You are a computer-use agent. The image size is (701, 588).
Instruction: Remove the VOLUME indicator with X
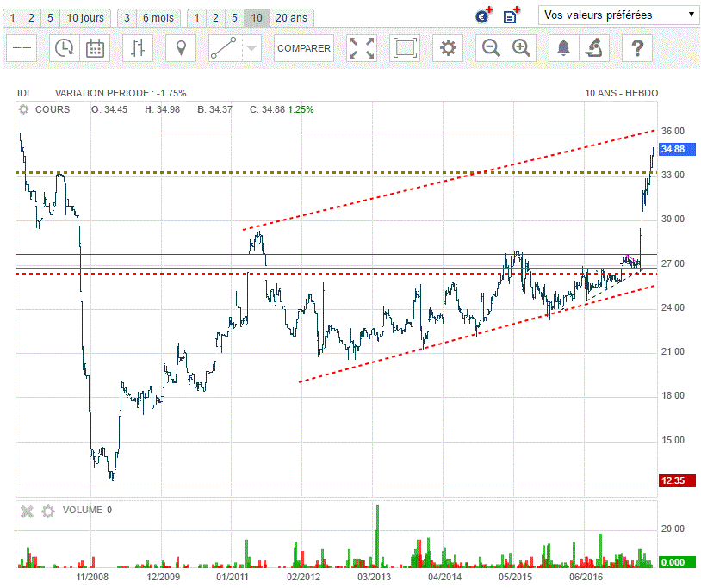(27, 511)
